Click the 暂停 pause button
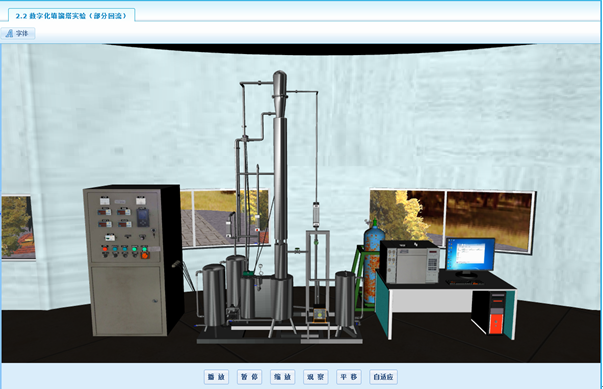 pos(249,377)
